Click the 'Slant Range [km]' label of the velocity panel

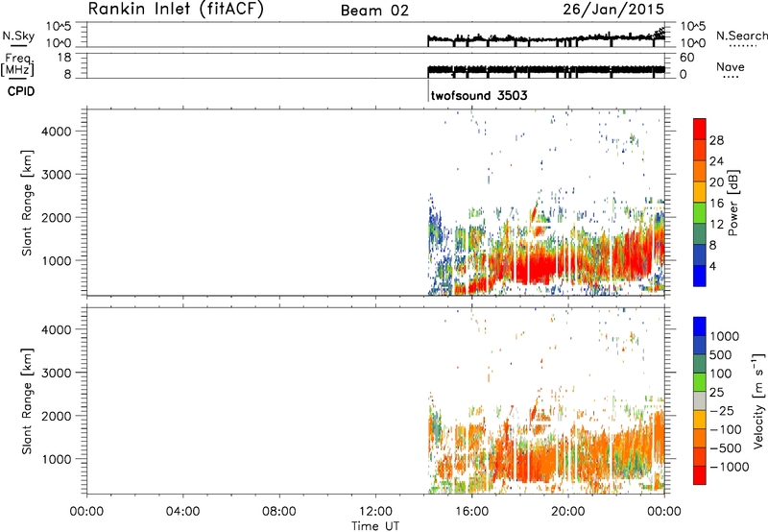27,401
